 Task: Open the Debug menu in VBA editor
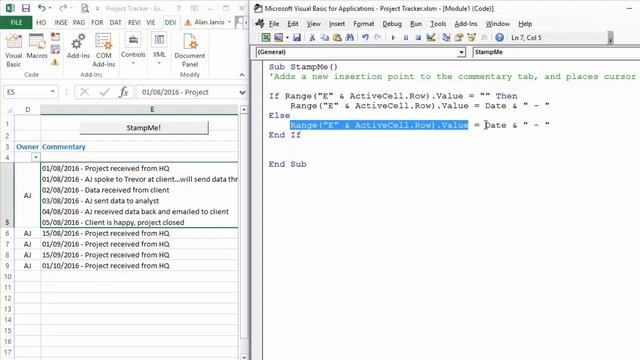[392, 24]
